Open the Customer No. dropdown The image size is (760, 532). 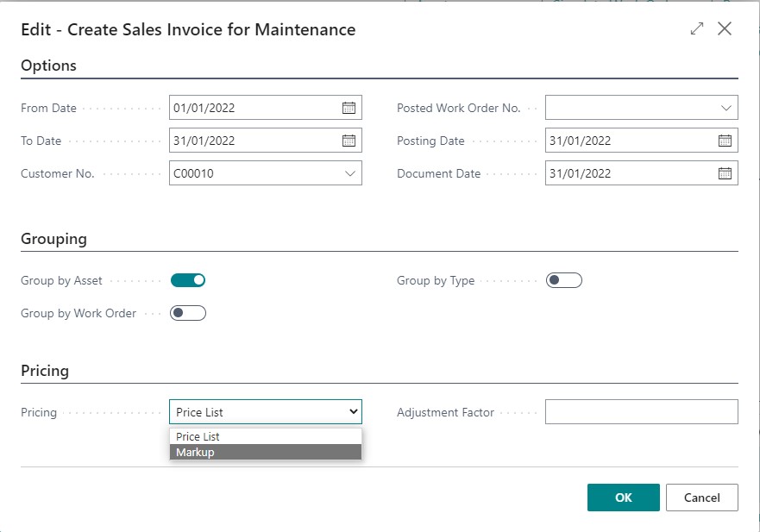(x=349, y=172)
